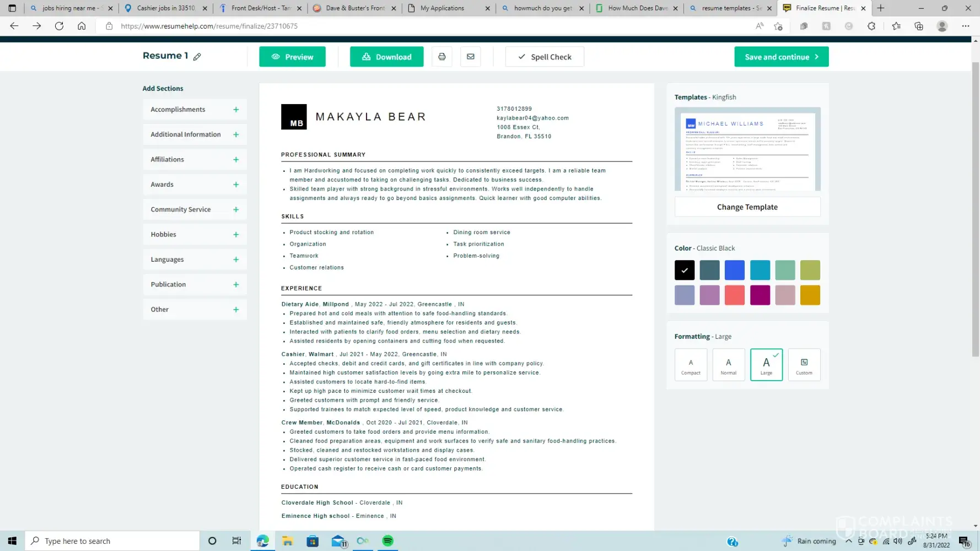Click the Kingfish template thumbnail preview

point(747,149)
